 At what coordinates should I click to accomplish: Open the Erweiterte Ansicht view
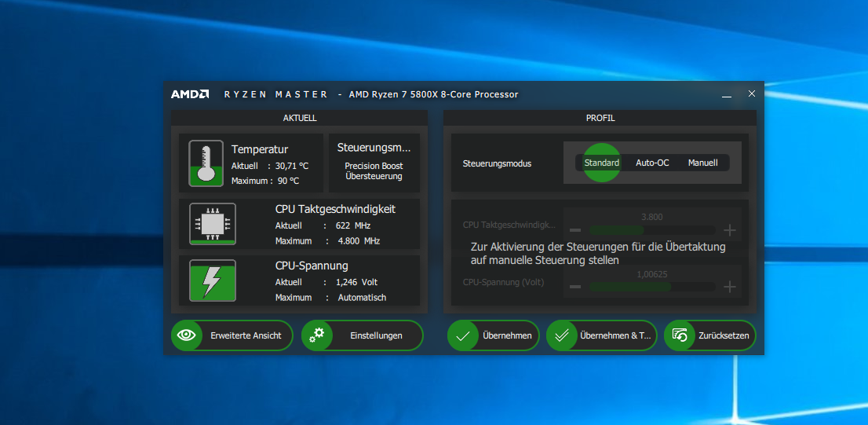click(x=232, y=335)
